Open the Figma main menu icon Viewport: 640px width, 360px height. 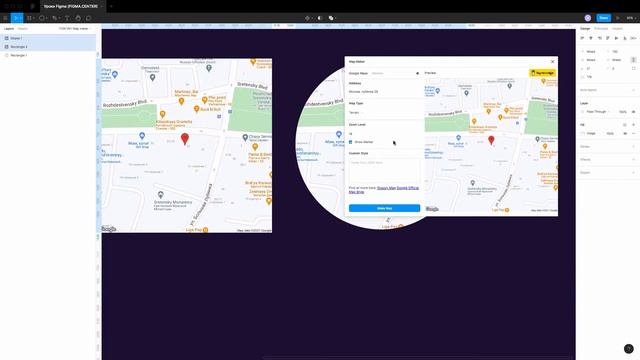pos(5,18)
